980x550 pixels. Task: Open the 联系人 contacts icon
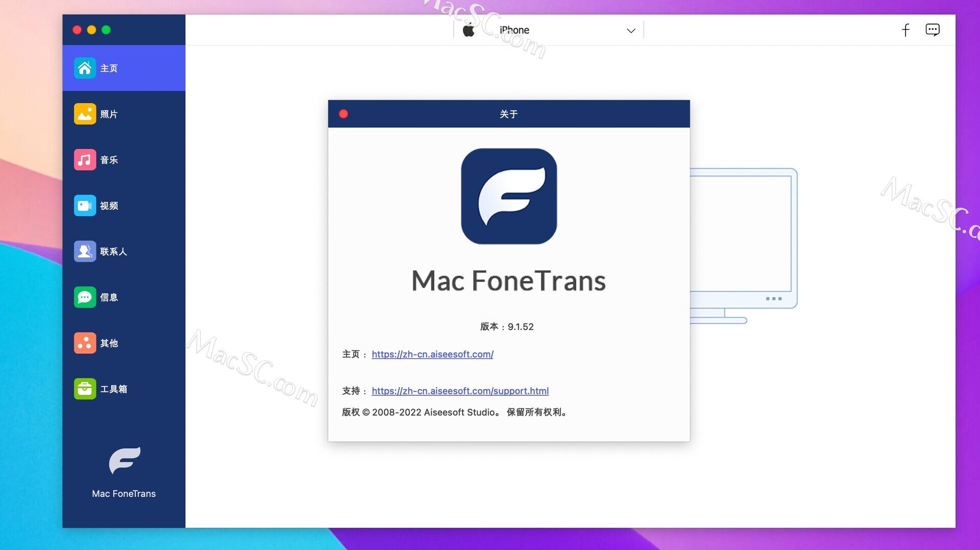(85, 251)
